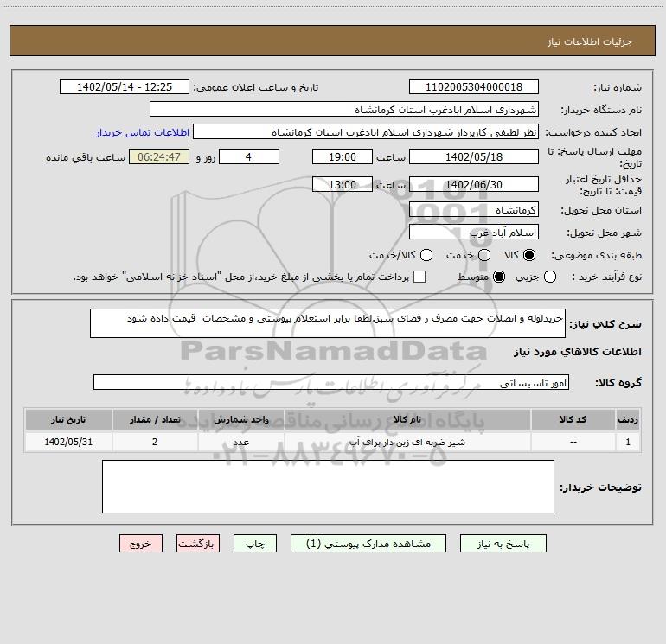Image resolution: width=666 pixels, height=644 pixels.
Task: Click the quantity cell showing 2
Action: [x=155, y=442]
